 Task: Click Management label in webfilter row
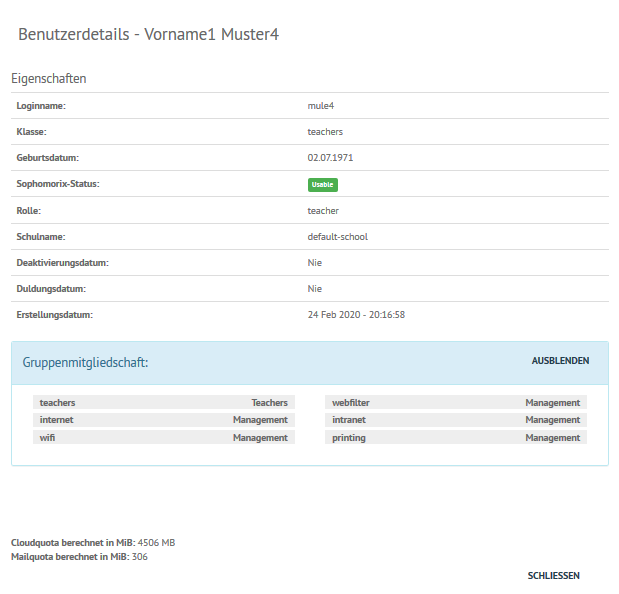click(x=553, y=403)
